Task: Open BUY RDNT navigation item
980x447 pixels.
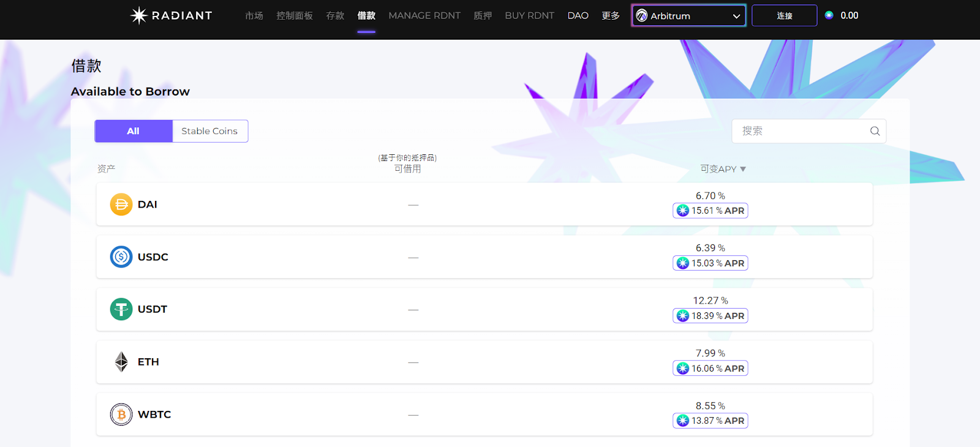Action: [529, 15]
